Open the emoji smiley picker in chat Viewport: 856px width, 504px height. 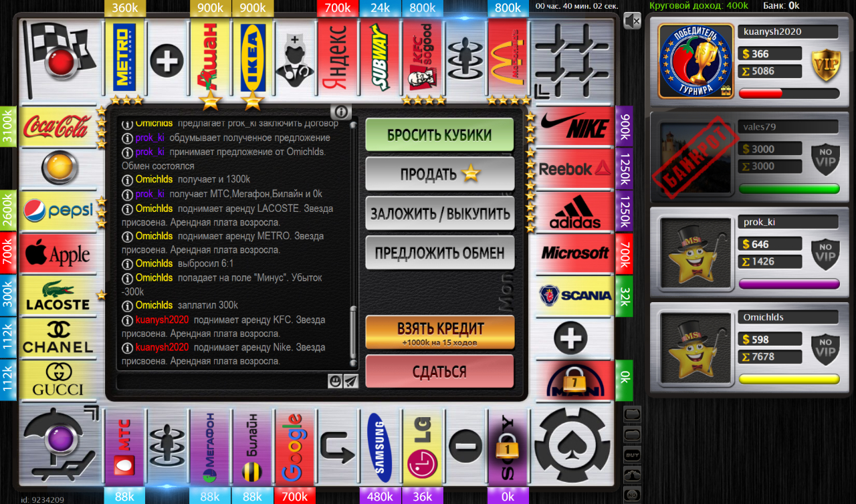point(336,381)
